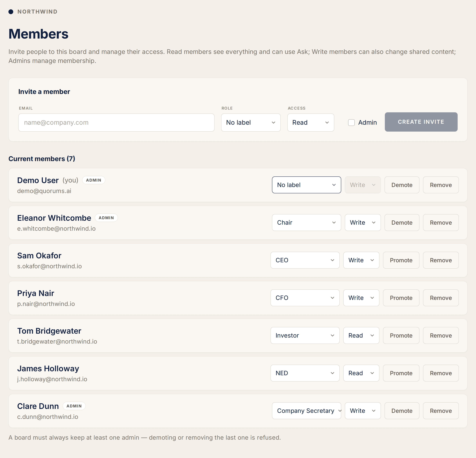Image resolution: width=476 pixels, height=458 pixels.
Task: Promote James Holloway
Action: point(401,373)
